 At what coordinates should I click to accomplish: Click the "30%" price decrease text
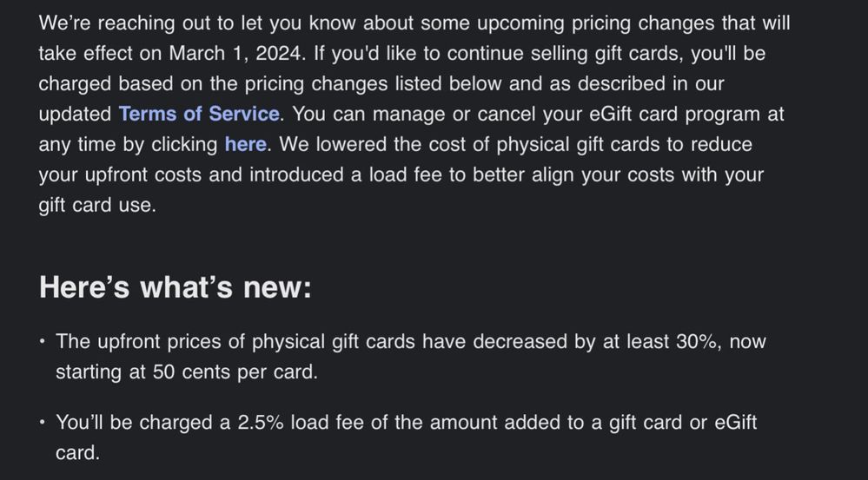point(696,341)
